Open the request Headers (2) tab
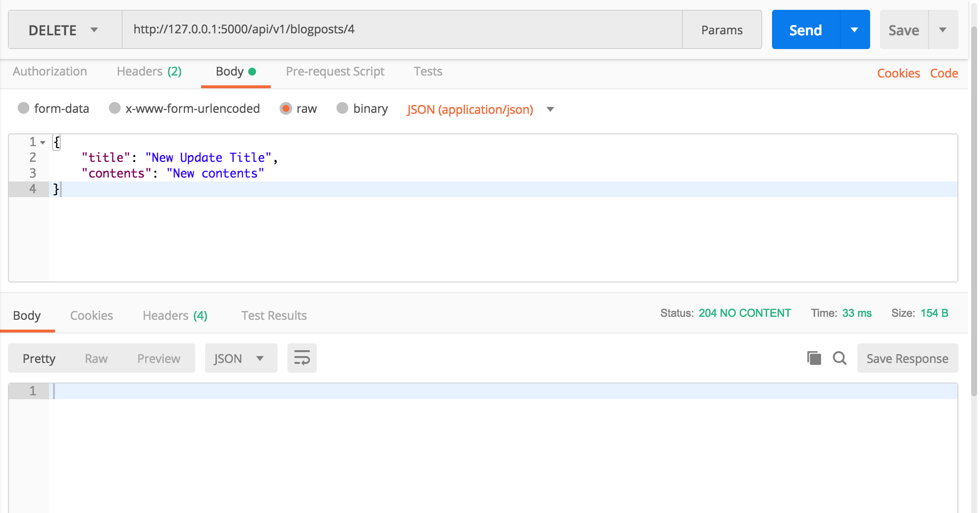Viewport: 980px width, 513px height. (x=149, y=72)
